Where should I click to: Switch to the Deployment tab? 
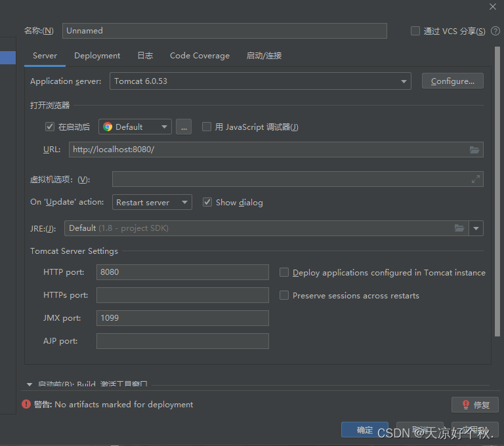tap(97, 56)
